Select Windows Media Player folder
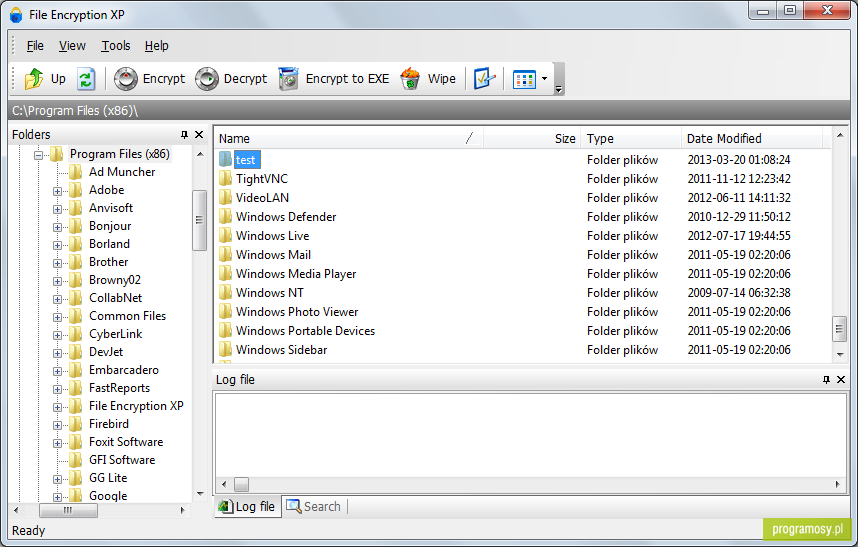Viewport: 858px width, 547px height. click(295, 274)
